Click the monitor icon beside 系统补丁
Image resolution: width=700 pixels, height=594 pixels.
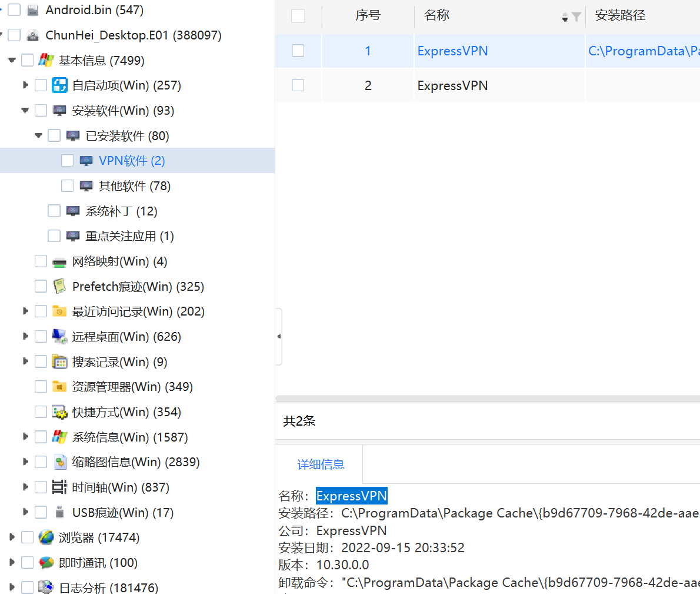73,211
